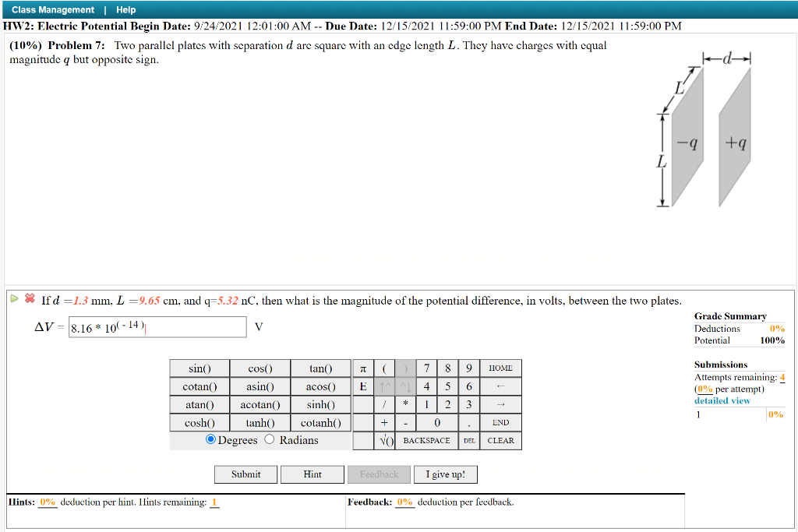Open the Help menu

click(125, 9)
